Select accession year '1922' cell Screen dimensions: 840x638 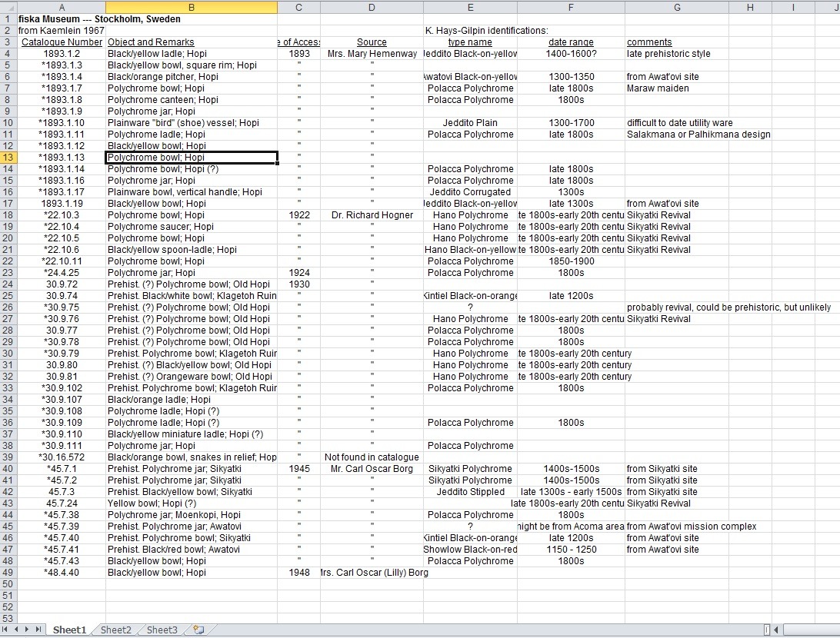(x=299, y=215)
